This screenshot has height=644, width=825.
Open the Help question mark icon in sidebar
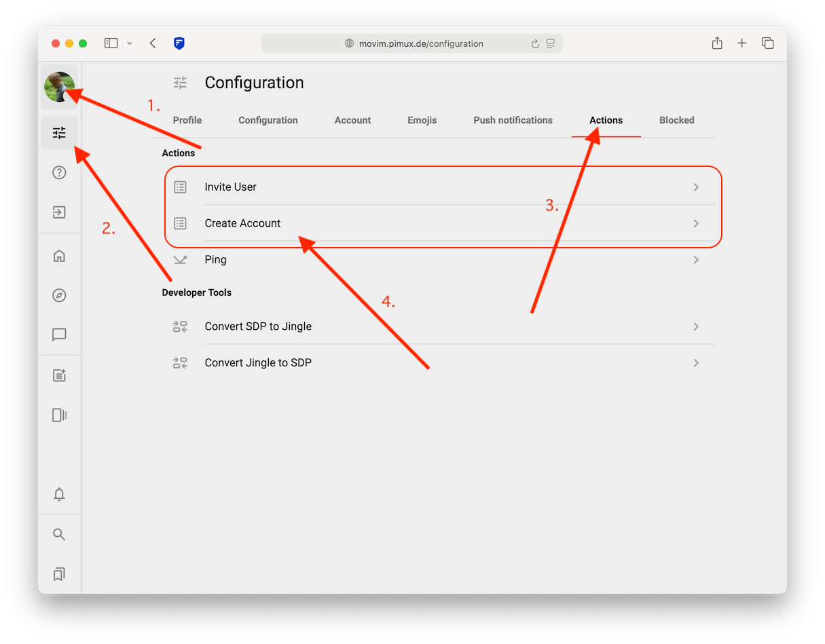(59, 172)
